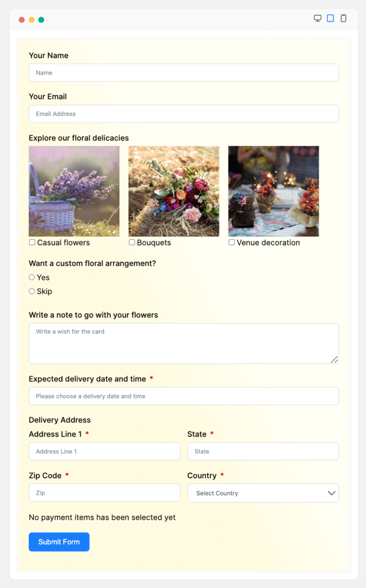
Task: Click into the Name input field
Action: [x=183, y=72]
